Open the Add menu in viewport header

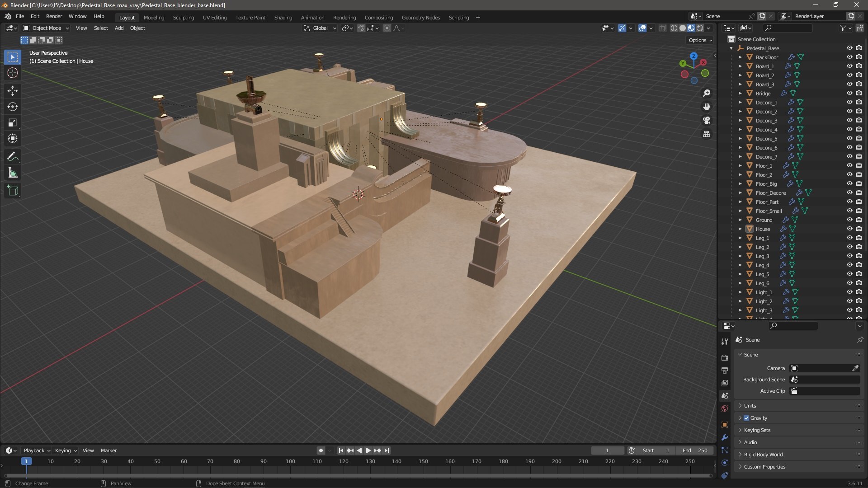click(119, 28)
